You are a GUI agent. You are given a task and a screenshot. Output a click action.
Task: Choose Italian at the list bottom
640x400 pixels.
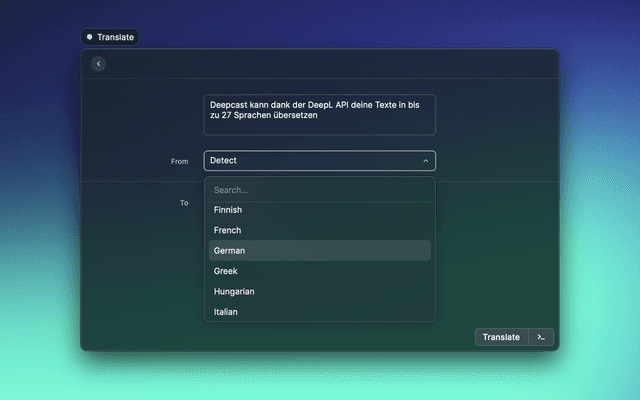tap(225, 312)
